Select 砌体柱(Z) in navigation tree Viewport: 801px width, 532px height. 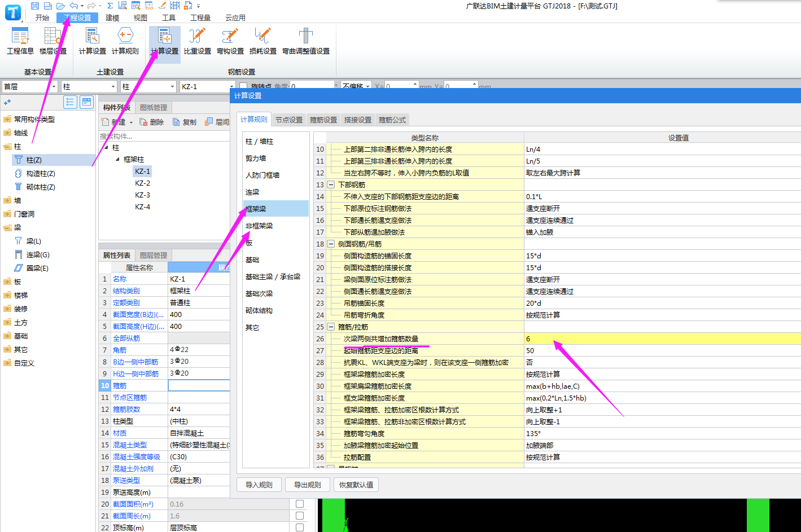pos(41,187)
